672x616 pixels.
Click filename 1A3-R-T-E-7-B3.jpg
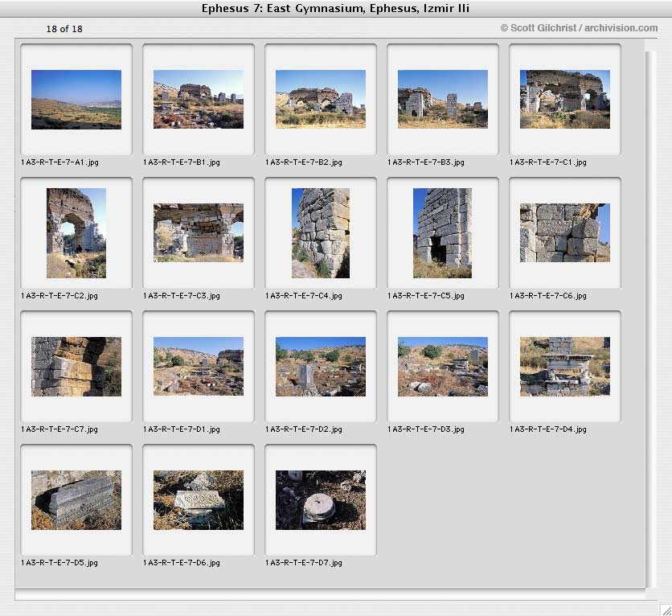[425, 162]
